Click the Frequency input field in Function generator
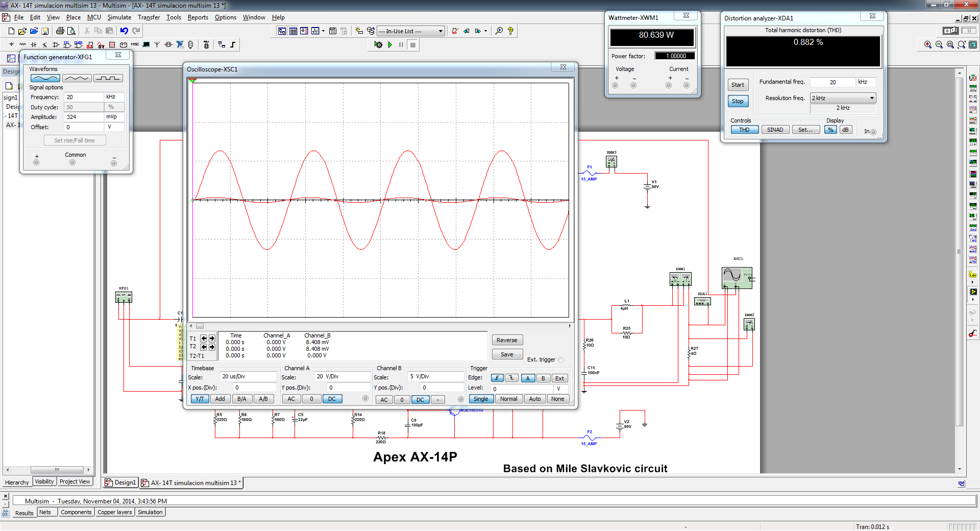Image resolution: width=980 pixels, height=531 pixels. pyautogui.click(x=84, y=97)
